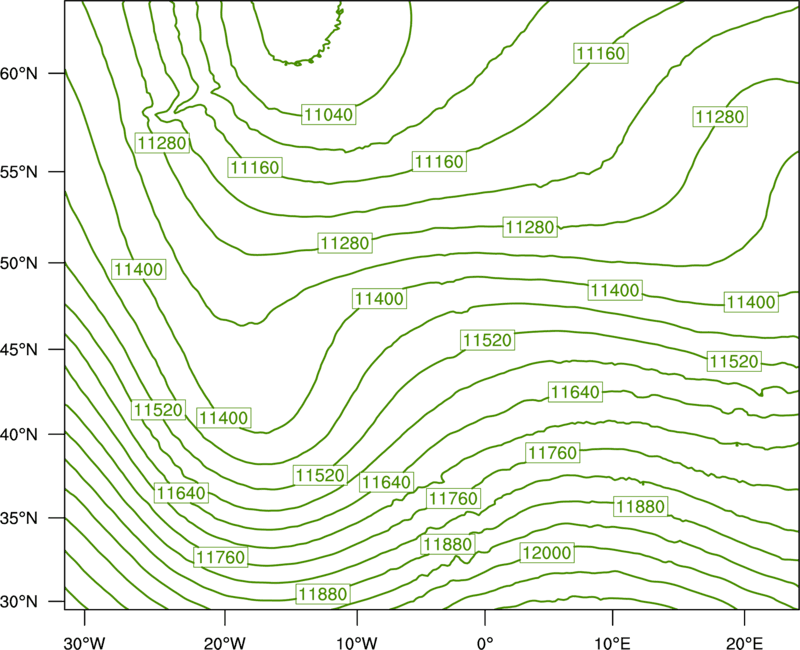800x650 pixels.
Task: Select the easternmost 11880 contour label
Action: pos(640,507)
